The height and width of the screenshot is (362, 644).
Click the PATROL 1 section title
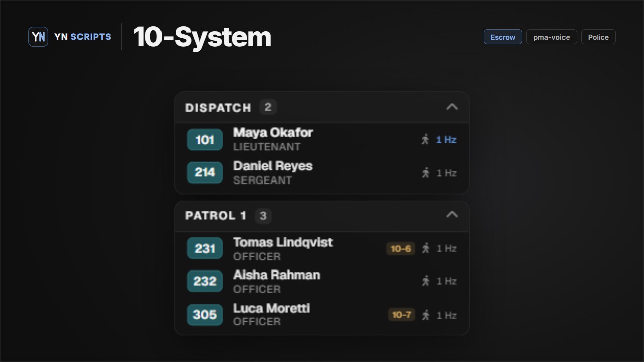tap(216, 216)
